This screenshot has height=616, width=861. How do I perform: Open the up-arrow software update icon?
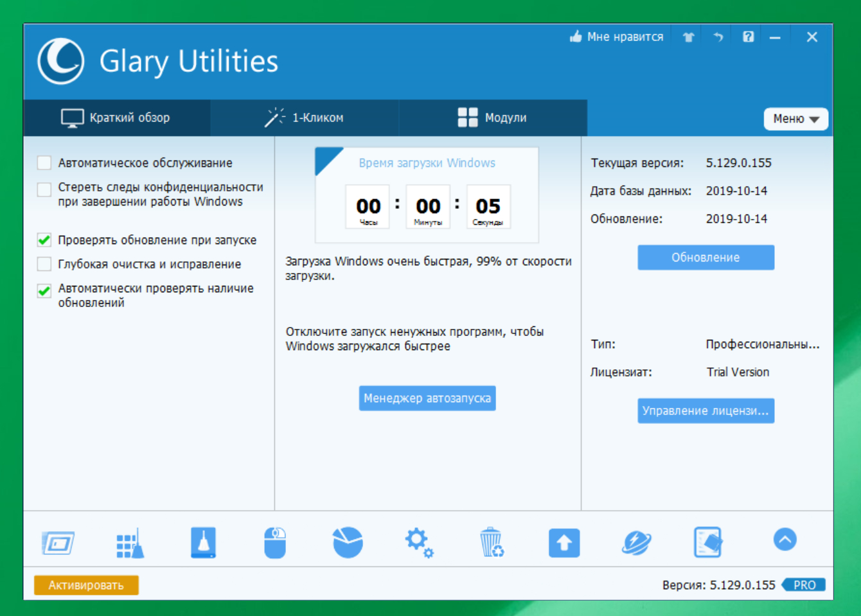point(564,543)
